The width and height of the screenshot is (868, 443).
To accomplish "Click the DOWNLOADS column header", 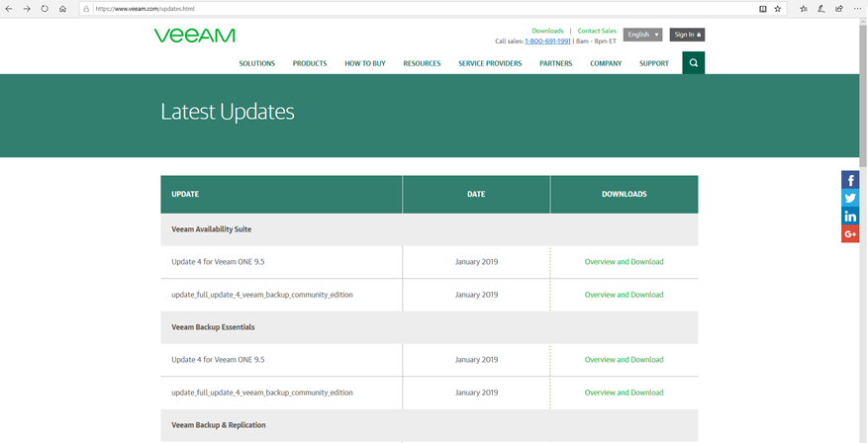I will click(624, 194).
